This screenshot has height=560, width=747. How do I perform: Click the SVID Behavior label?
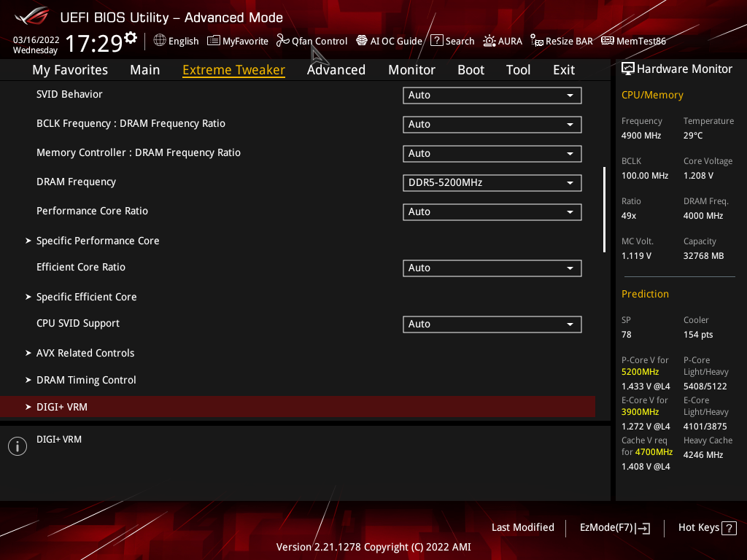69,94
